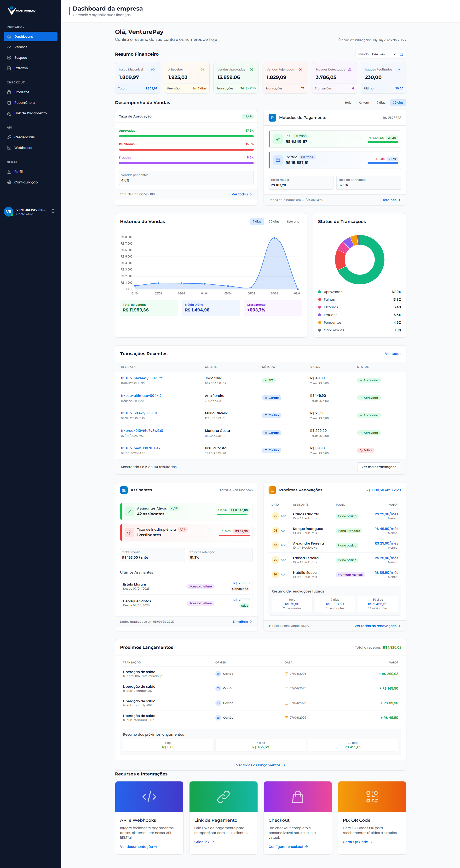
Task: Click the 07/04 peak point on sales chart
Action: 275,238
